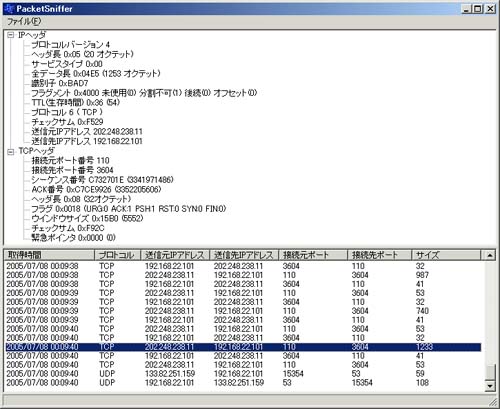Select the packet row with size 987
500x409 pixels.
pos(243,275)
